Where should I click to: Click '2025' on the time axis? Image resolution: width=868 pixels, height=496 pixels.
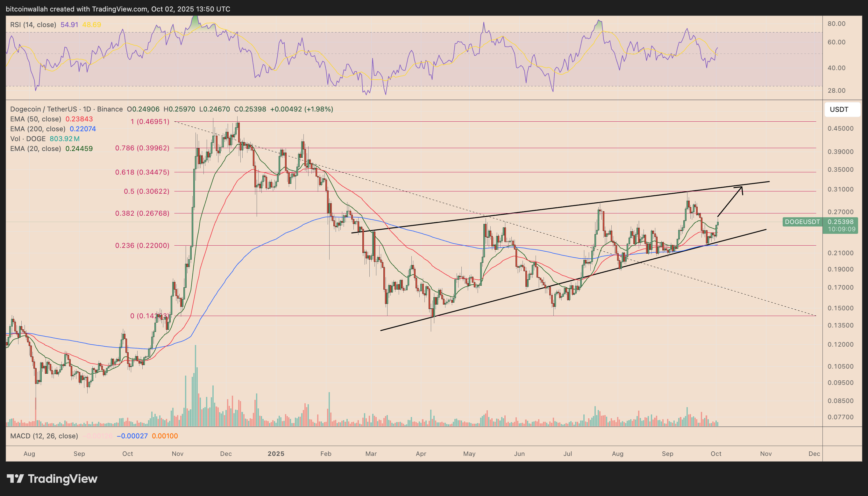(276, 453)
